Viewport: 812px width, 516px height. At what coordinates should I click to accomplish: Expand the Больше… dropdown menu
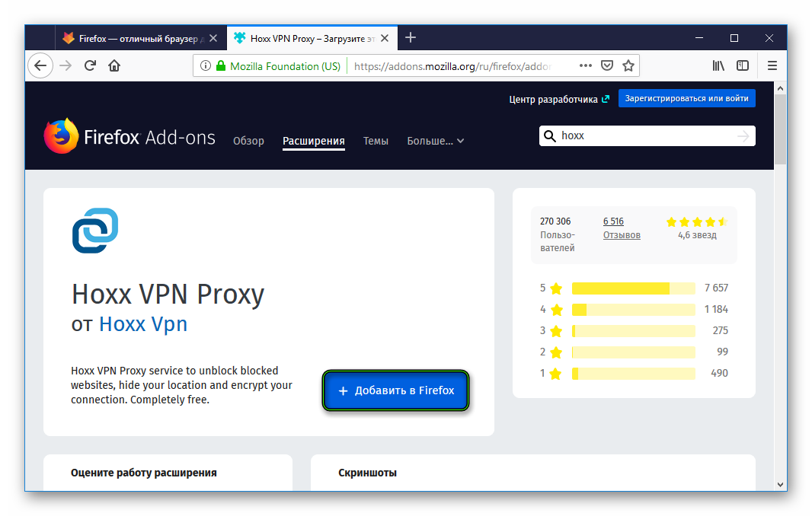point(435,141)
